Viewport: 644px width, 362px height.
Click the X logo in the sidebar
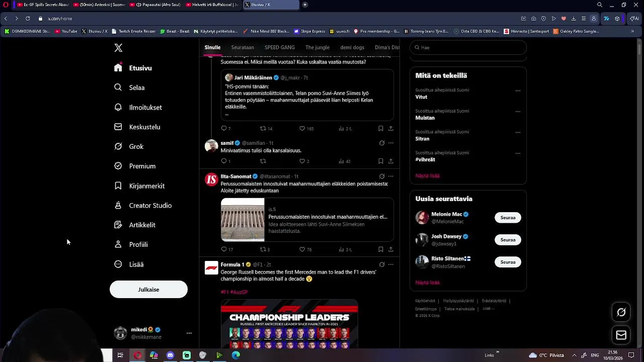tap(118, 48)
